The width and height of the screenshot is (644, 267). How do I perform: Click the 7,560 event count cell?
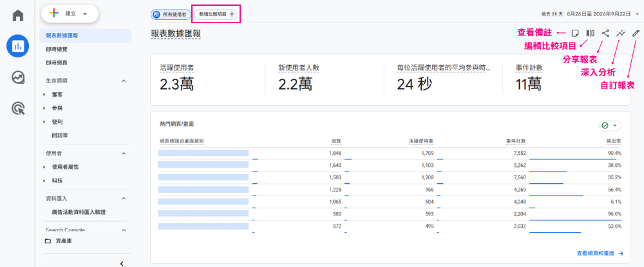pyautogui.click(x=519, y=177)
